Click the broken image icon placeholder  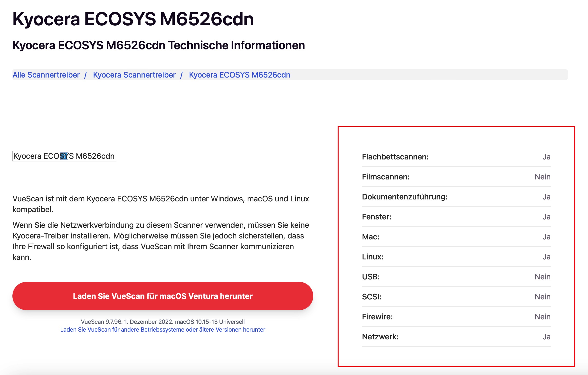(64, 156)
